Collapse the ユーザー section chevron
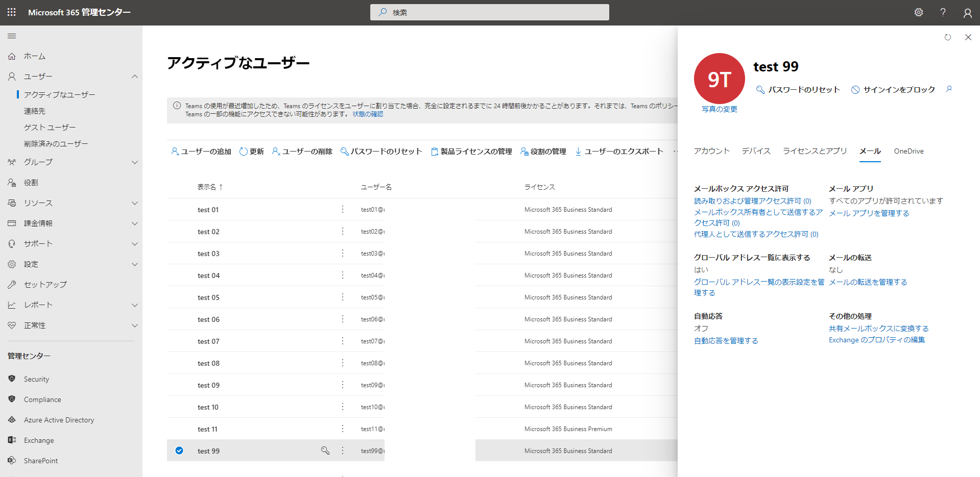The width and height of the screenshot is (980, 477). [x=135, y=77]
